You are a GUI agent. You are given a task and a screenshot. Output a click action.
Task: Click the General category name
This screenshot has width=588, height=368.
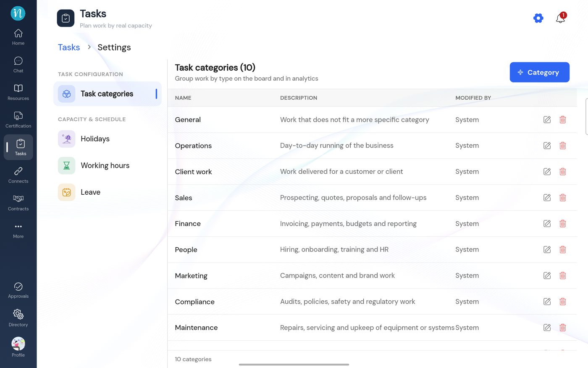pos(188,120)
